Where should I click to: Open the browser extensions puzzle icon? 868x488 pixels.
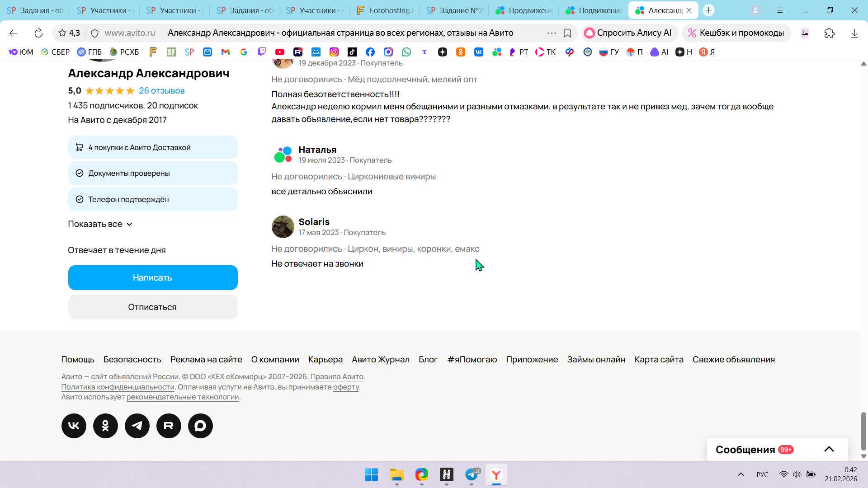tap(829, 33)
